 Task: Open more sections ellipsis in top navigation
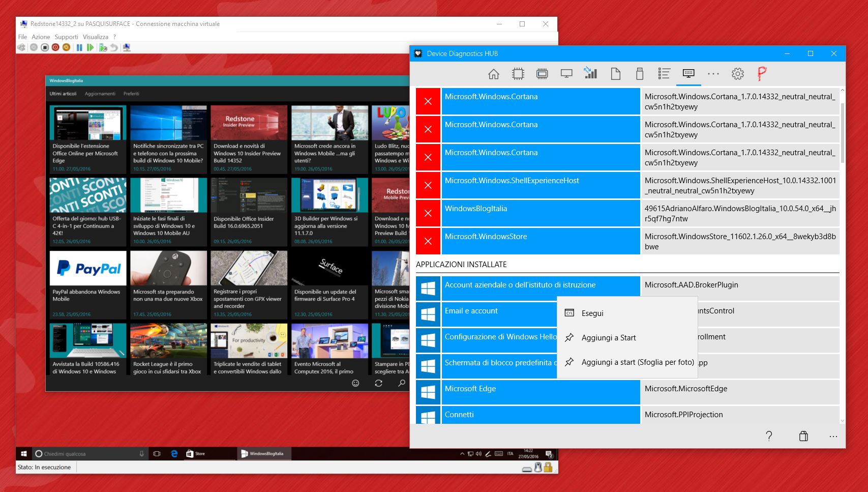pyautogui.click(x=713, y=74)
